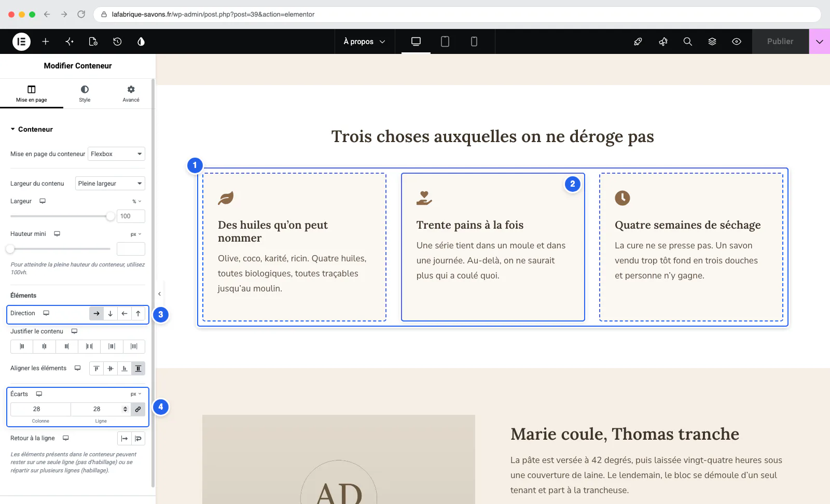Change Largeur unit from percent

pos(136,201)
